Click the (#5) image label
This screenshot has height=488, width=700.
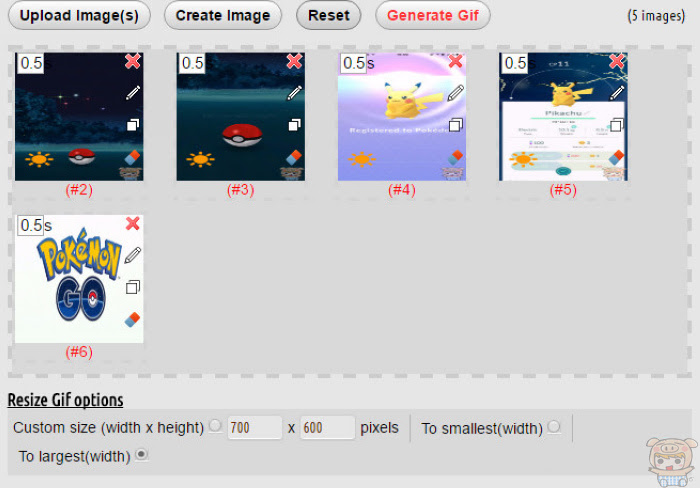[x=563, y=190]
